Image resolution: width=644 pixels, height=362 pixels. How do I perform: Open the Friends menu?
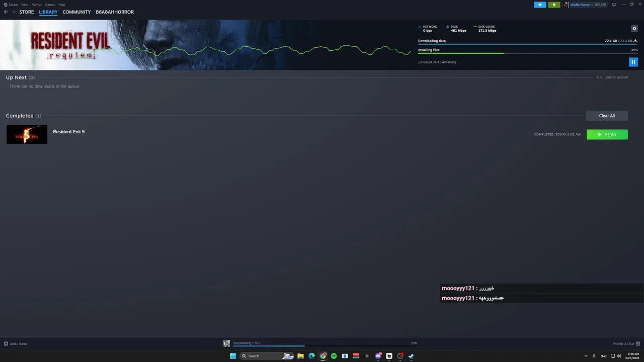pos(36,5)
